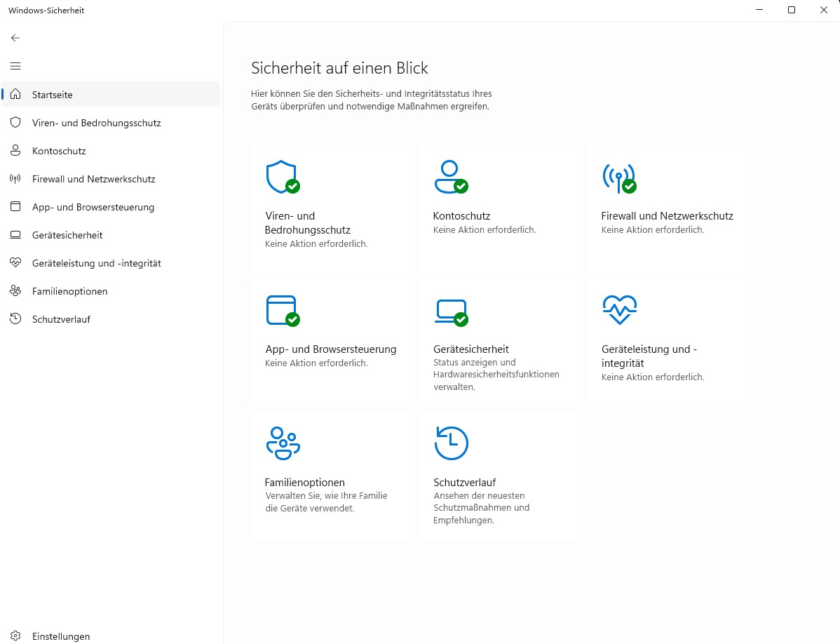The image size is (840, 644).
Task: Click the Kontoschutz person tile icon
Action: pyautogui.click(x=451, y=177)
